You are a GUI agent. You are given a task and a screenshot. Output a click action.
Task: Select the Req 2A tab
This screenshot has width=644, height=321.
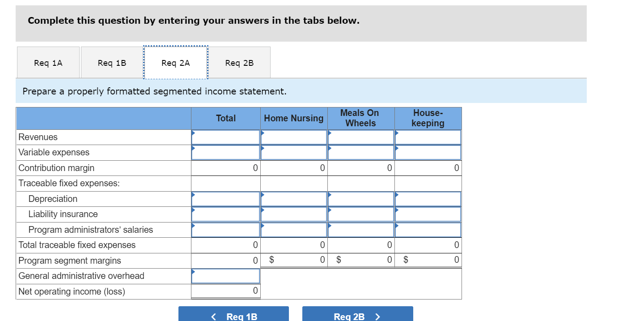click(x=175, y=63)
